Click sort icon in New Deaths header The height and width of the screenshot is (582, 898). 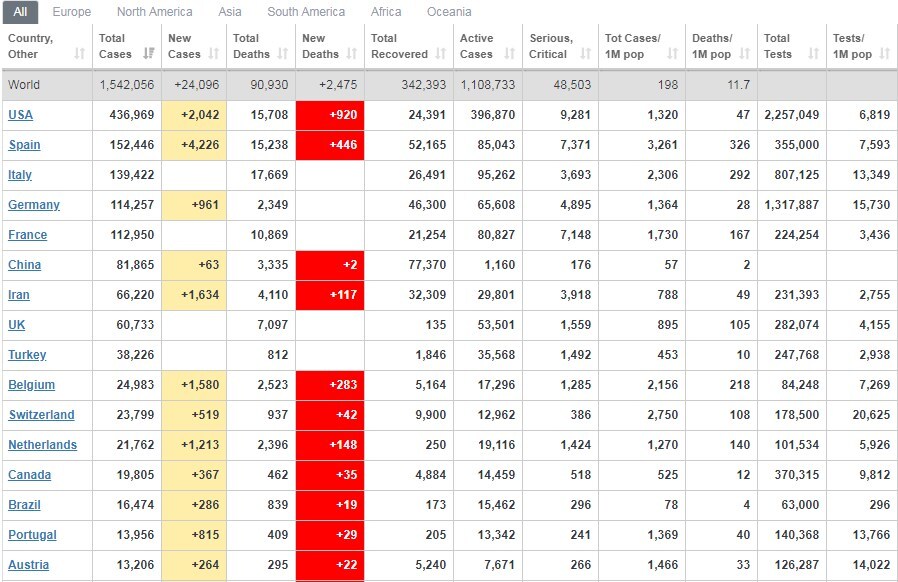tap(350, 54)
